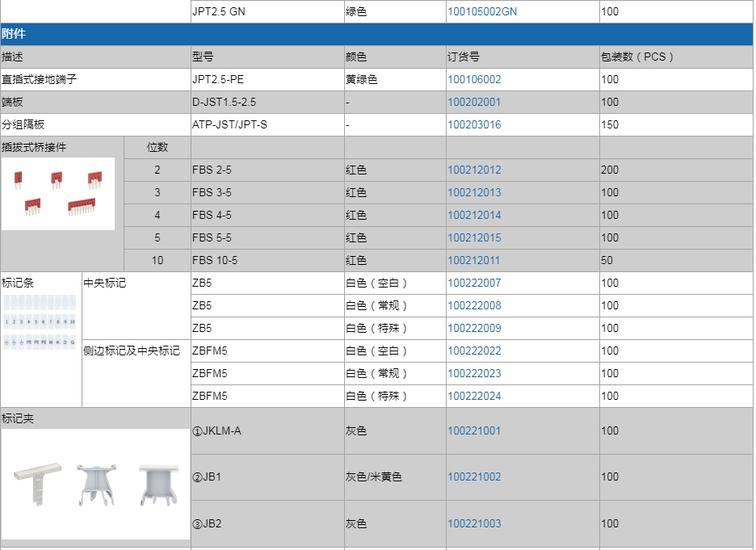This screenshot has width=756, height=550.
Task: Follow the ZBFM5 blank order link 100222022
Action: pyautogui.click(x=474, y=351)
